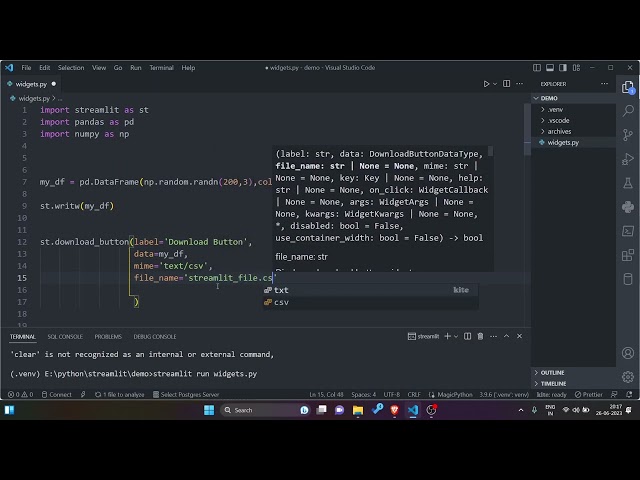The height and width of the screenshot is (480, 640).
Task: Kill the terminal with trash icon
Action: coord(480,336)
